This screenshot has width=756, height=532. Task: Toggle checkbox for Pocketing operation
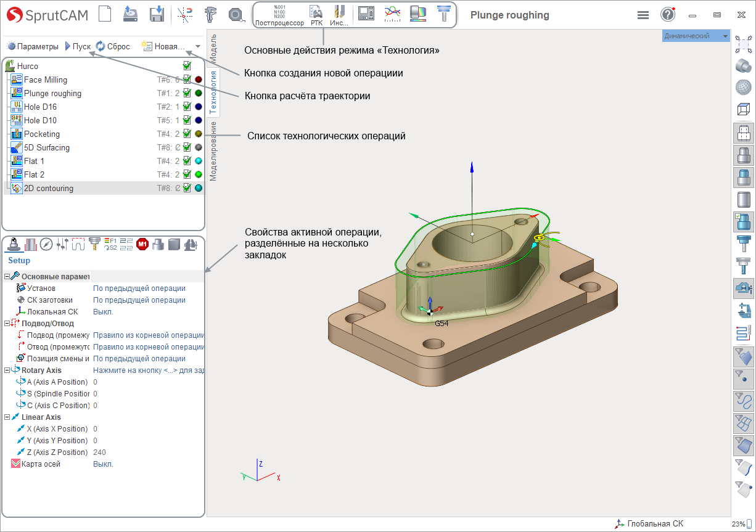pos(187,134)
